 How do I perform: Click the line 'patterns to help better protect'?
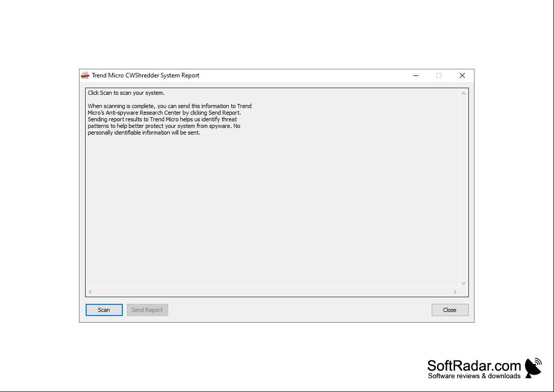[x=164, y=126]
